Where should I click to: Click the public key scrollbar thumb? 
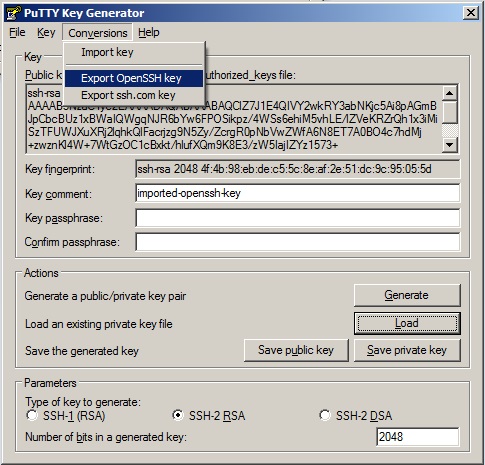coord(450,112)
